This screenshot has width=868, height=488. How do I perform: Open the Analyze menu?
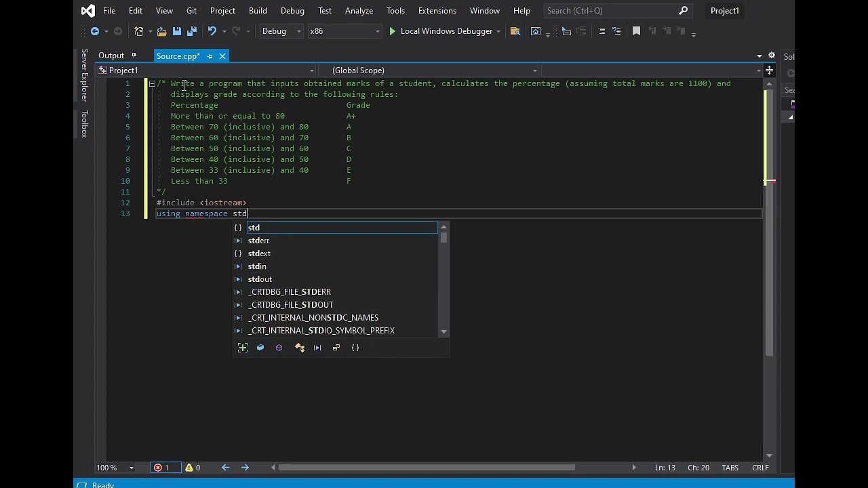click(359, 11)
